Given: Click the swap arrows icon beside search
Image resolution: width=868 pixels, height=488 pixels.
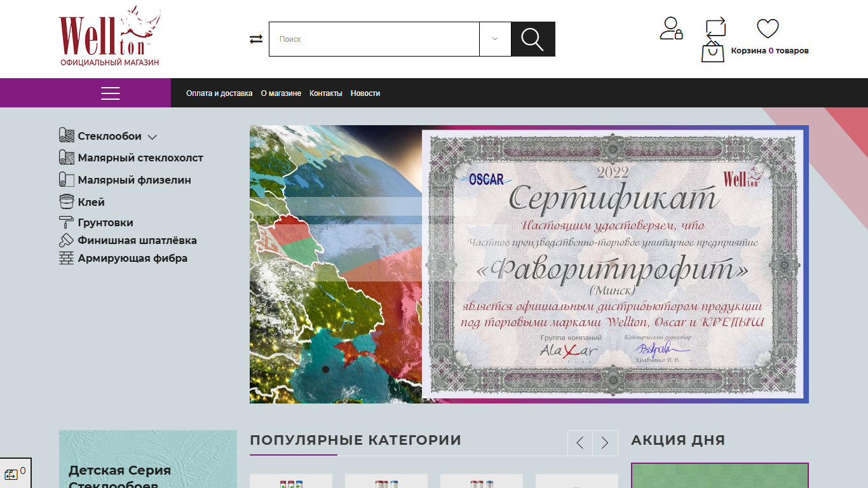Looking at the screenshot, I should point(256,39).
